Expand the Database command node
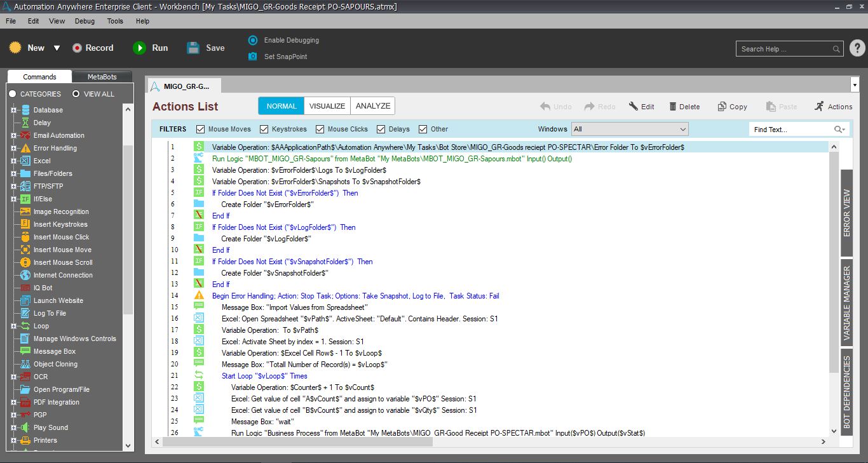The height and width of the screenshot is (463, 868). click(13, 110)
